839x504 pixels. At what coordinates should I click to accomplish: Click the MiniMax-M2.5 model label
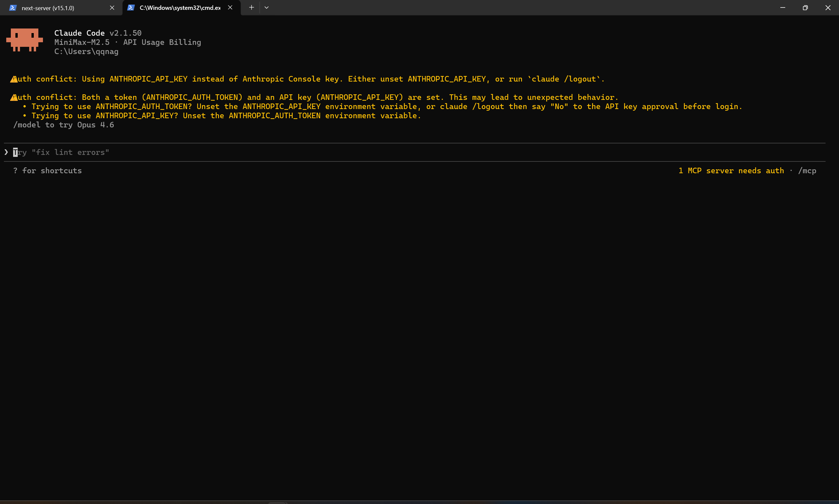(x=82, y=43)
